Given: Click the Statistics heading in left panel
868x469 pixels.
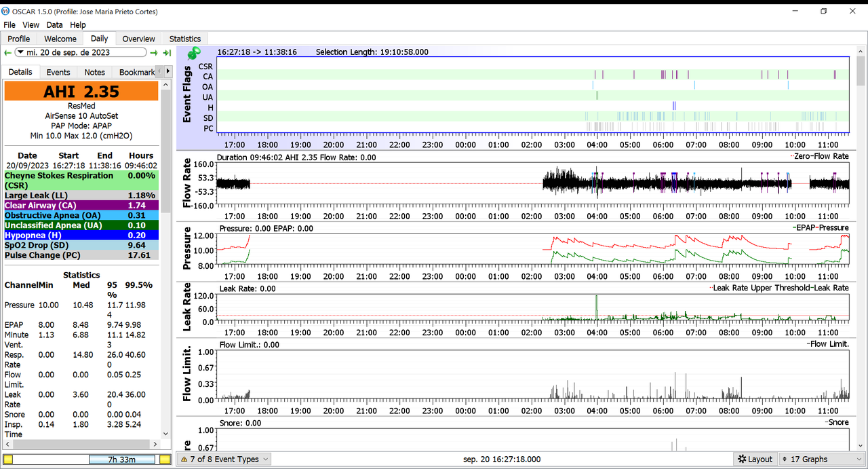Looking at the screenshot, I should tap(81, 275).
